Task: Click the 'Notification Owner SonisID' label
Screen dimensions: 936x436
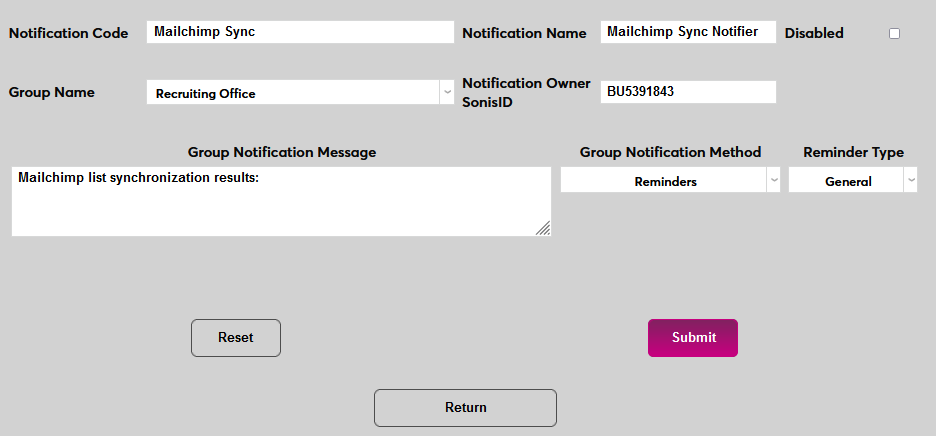Action: 526,93
